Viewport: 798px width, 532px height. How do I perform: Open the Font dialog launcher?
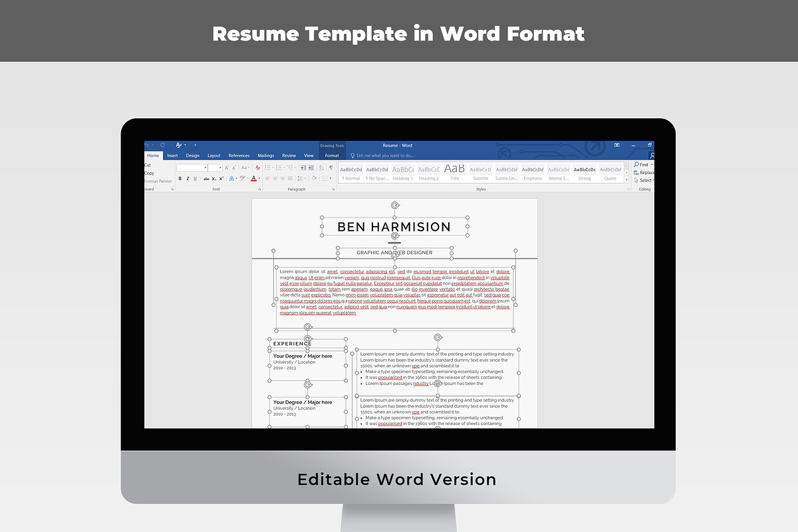tap(259, 190)
